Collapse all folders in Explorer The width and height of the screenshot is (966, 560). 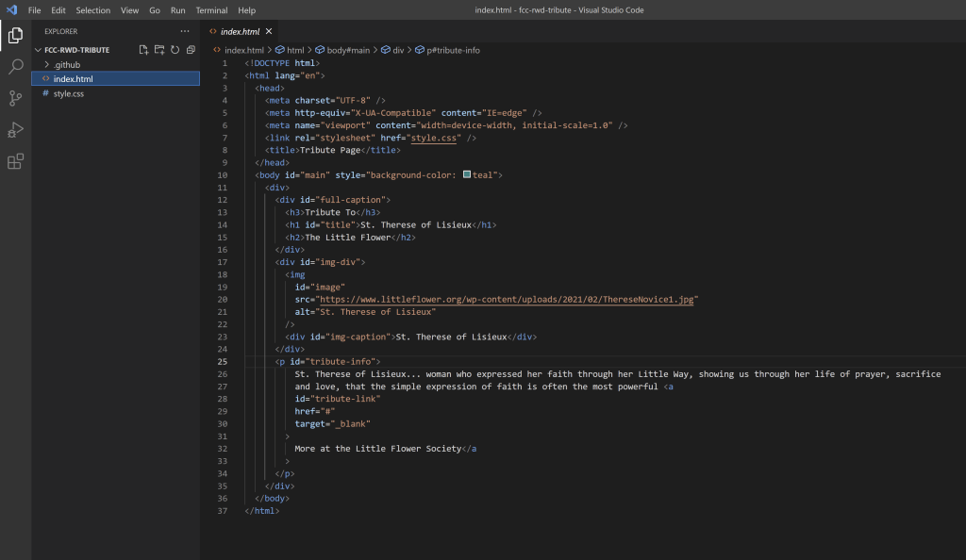point(191,49)
